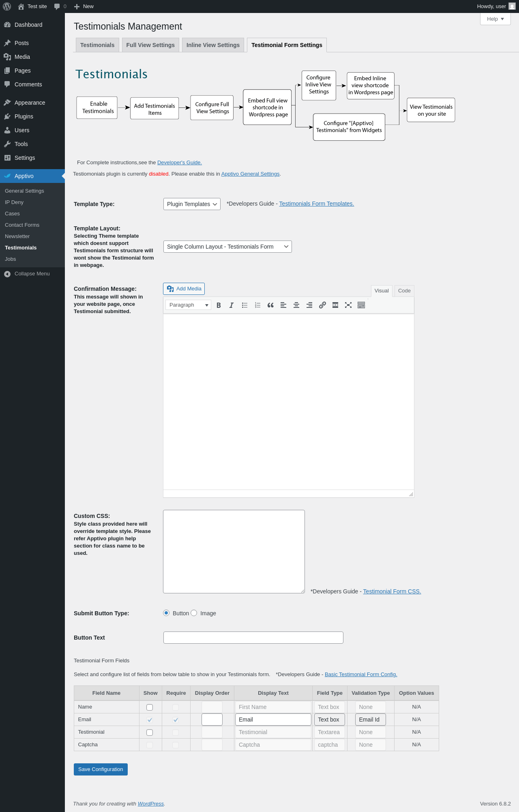This screenshot has height=812, width=519.
Task: Check Show for Testimonial field
Action: point(150,733)
